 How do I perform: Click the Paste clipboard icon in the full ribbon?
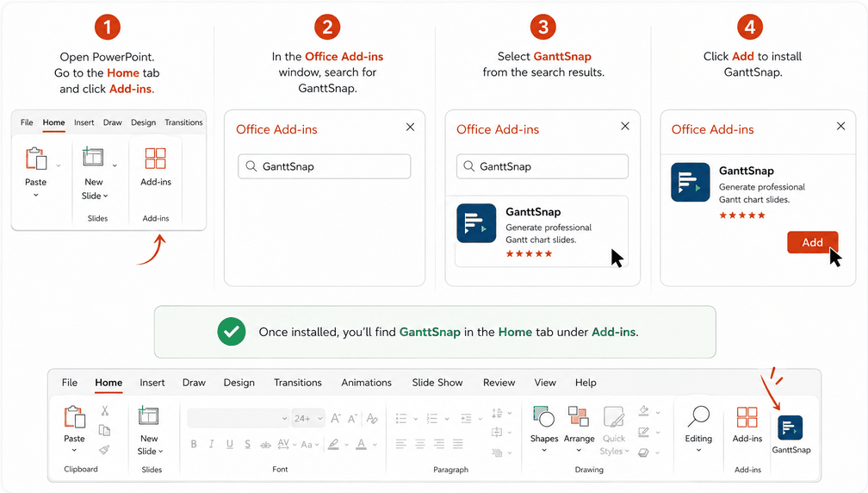pyautogui.click(x=74, y=417)
